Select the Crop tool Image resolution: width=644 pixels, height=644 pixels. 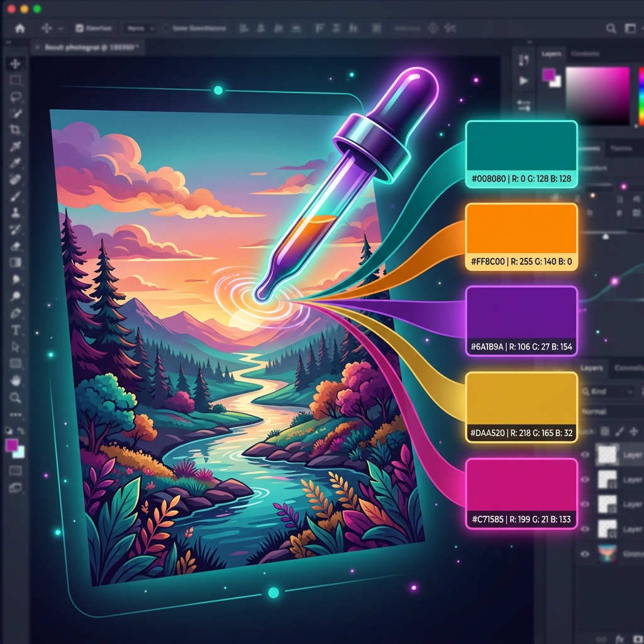coord(15,130)
